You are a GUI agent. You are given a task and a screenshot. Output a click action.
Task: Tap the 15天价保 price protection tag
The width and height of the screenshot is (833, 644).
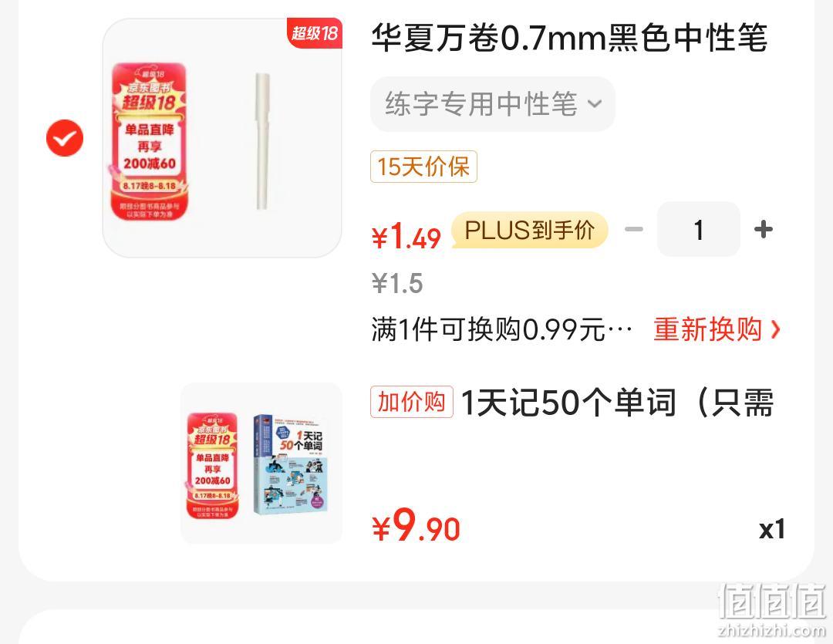(x=423, y=167)
